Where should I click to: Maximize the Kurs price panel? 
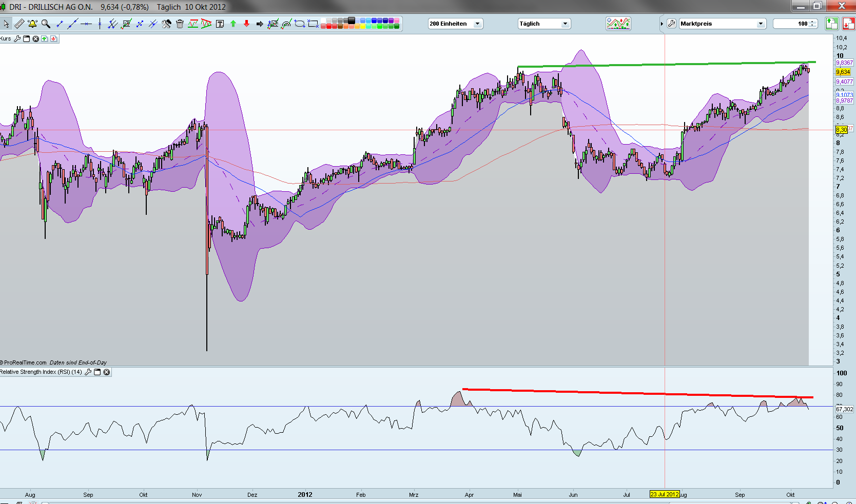coord(27,38)
